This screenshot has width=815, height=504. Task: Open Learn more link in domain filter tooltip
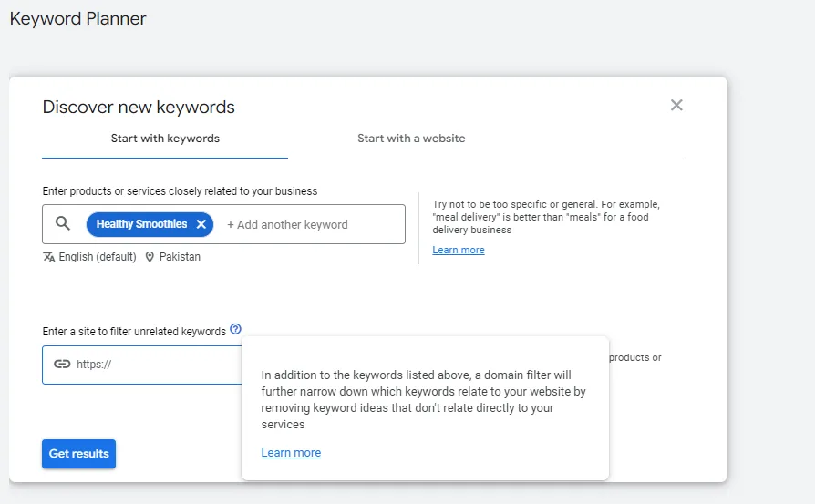291,453
